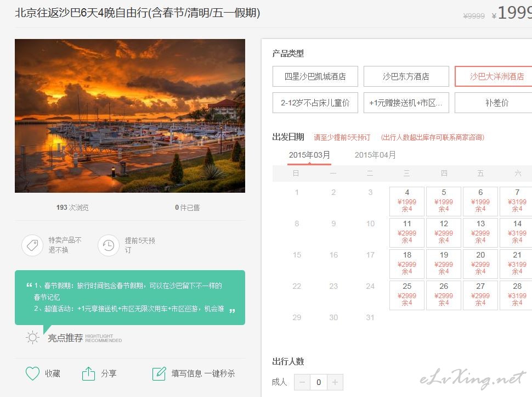Screen dimensions: 532x397
Task: Click the sun highlight recommendation icon
Action: [32, 338]
